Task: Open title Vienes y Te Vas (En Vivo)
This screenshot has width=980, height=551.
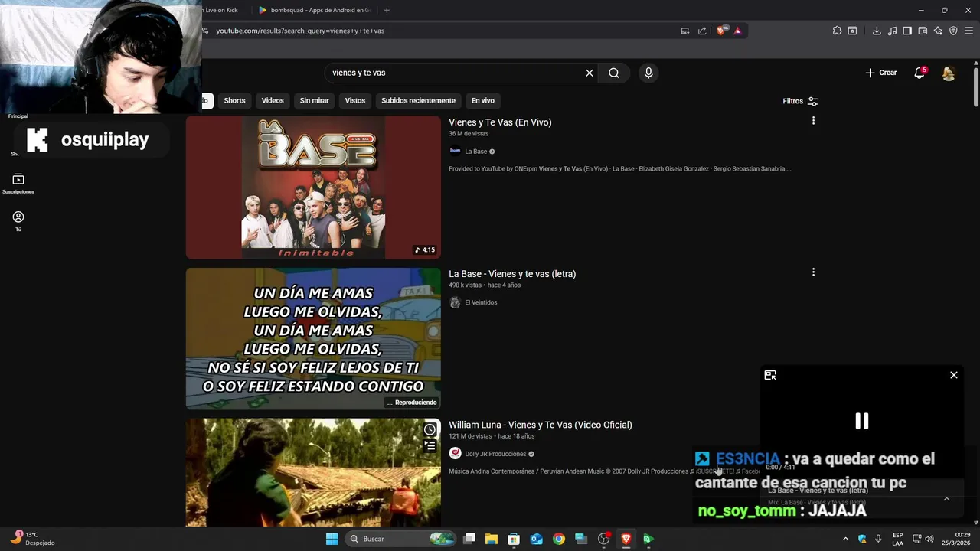Action: pos(500,122)
